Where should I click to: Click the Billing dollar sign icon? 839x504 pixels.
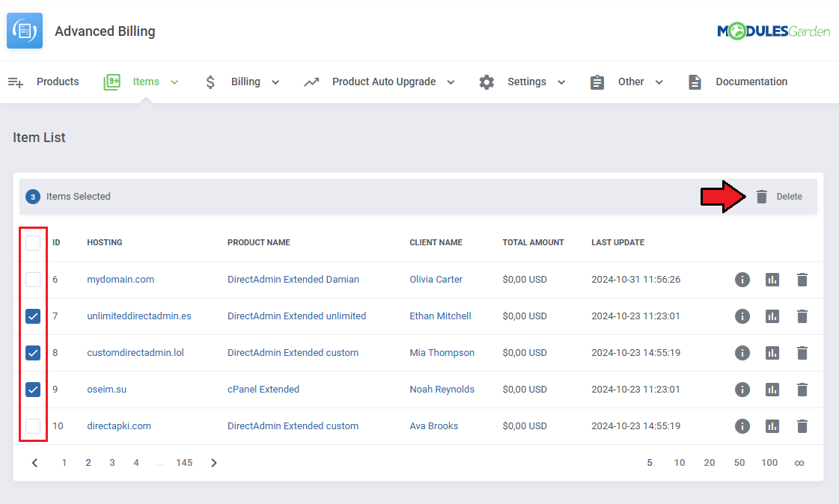(210, 82)
